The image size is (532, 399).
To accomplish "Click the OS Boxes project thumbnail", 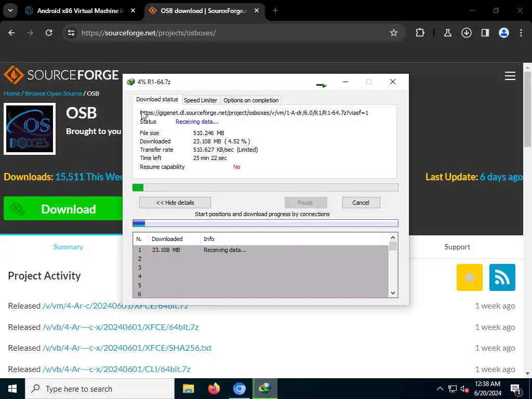I will click(x=30, y=129).
